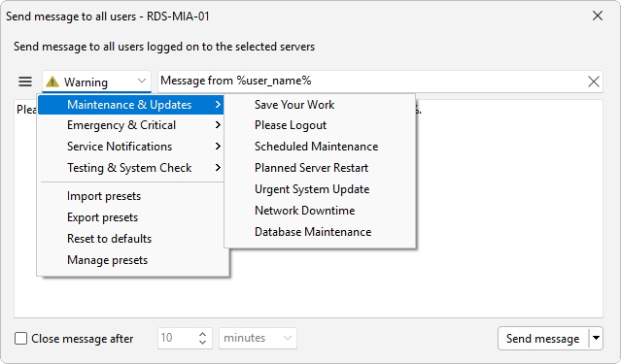Select the Scheduled Maintenance preset
This screenshot has width=621, height=364.
click(x=320, y=147)
